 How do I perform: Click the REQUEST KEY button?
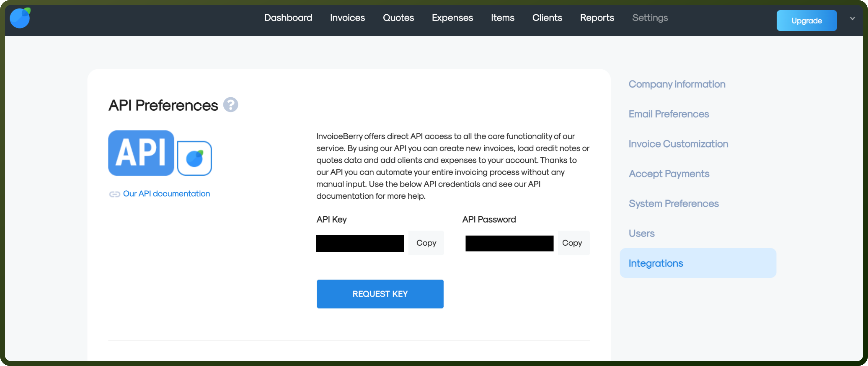pyautogui.click(x=380, y=294)
